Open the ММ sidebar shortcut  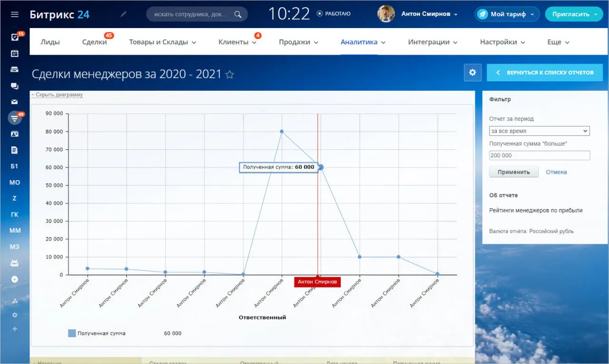tap(15, 230)
